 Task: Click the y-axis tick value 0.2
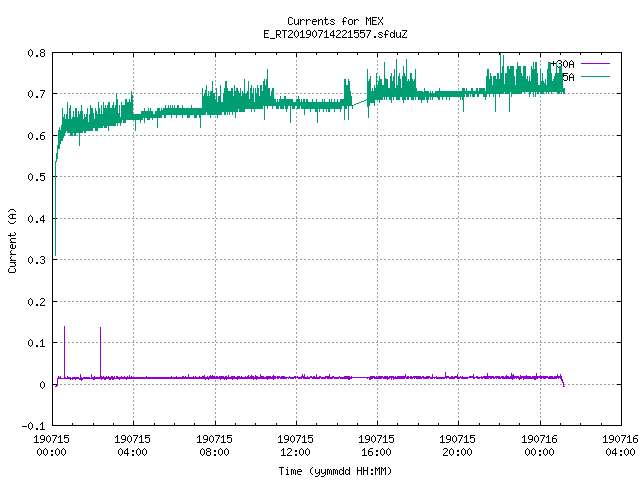pyautogui.click(x=36, y=302)
